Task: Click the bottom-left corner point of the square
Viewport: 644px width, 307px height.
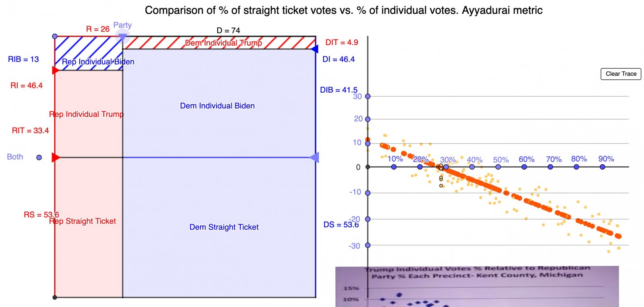Action: tap(55, 297)
